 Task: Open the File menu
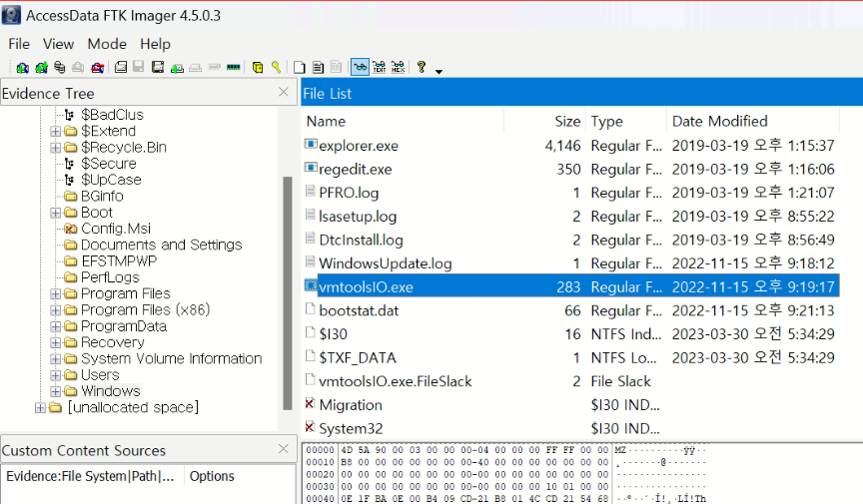[x=19, y=44]
